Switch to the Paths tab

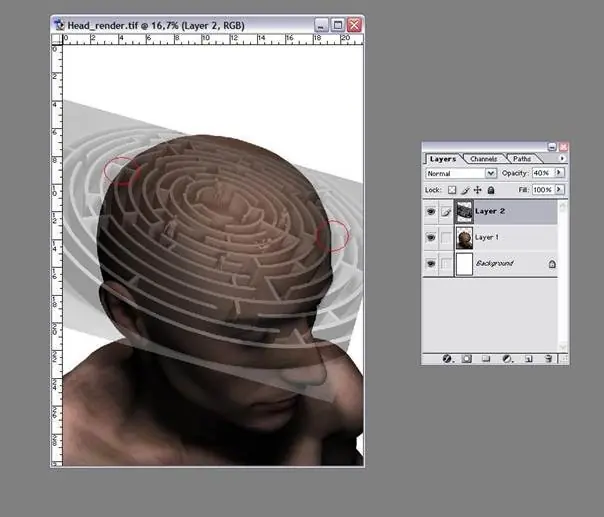click(523, 159)
